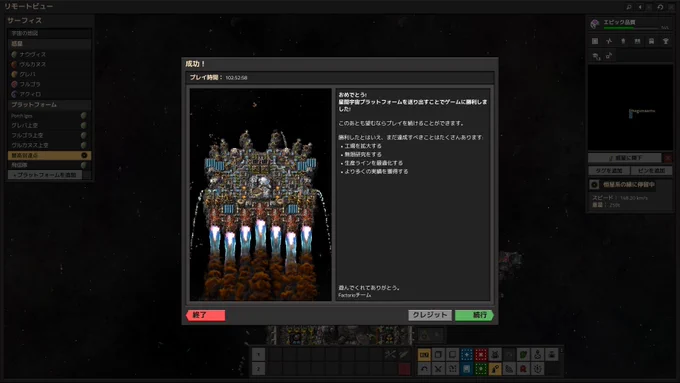Select the グレバ planet entry

point(49,74)
